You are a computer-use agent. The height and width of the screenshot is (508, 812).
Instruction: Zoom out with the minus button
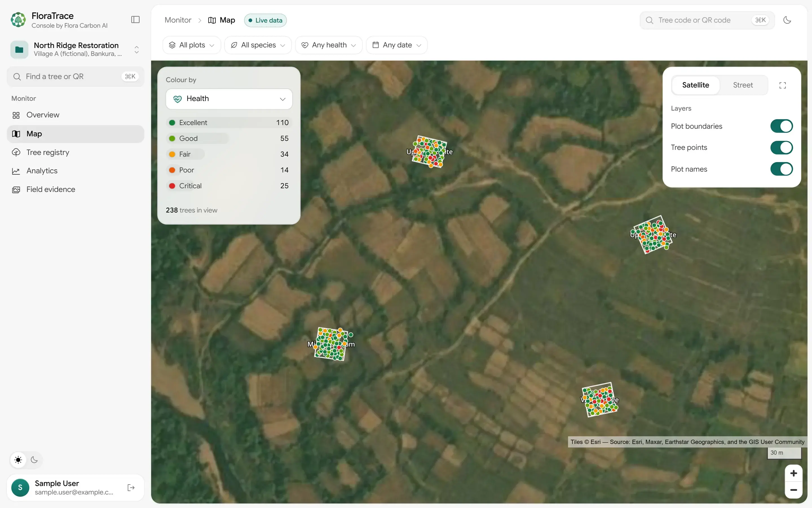coord(794,490)
